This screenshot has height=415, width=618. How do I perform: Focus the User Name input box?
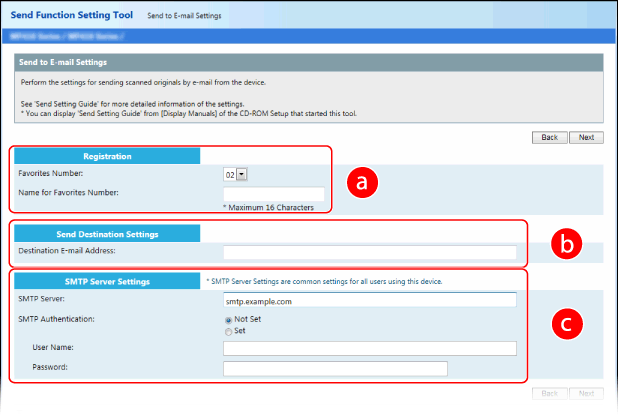pos(369,348)
